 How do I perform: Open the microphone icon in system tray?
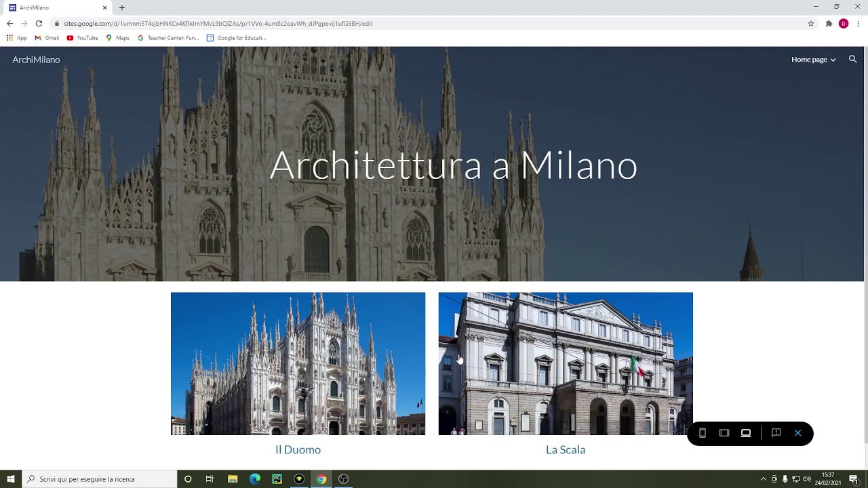785,479
